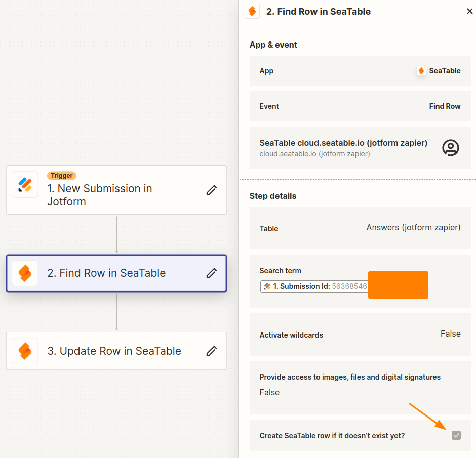Close the Find Row in SeaTable panel
The width and height of the screenshot is (476, 458).
[469, 11]
